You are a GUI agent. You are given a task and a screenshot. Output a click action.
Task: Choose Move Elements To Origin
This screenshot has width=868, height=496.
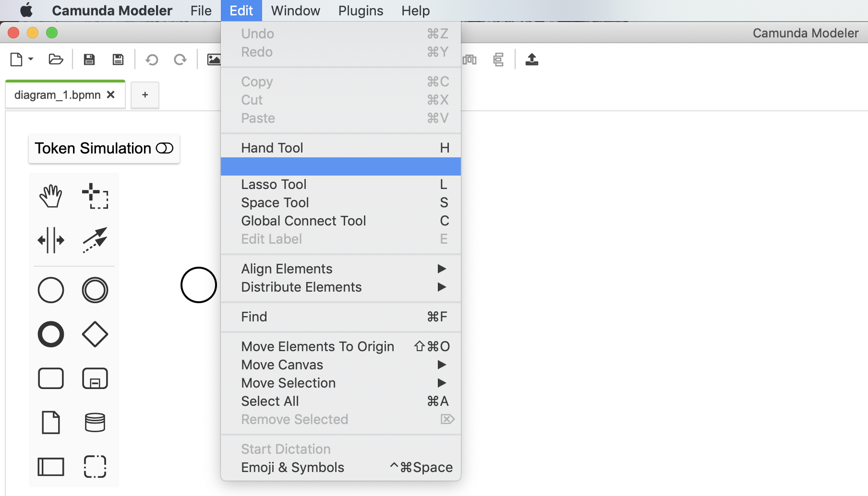tap(341, 346)
